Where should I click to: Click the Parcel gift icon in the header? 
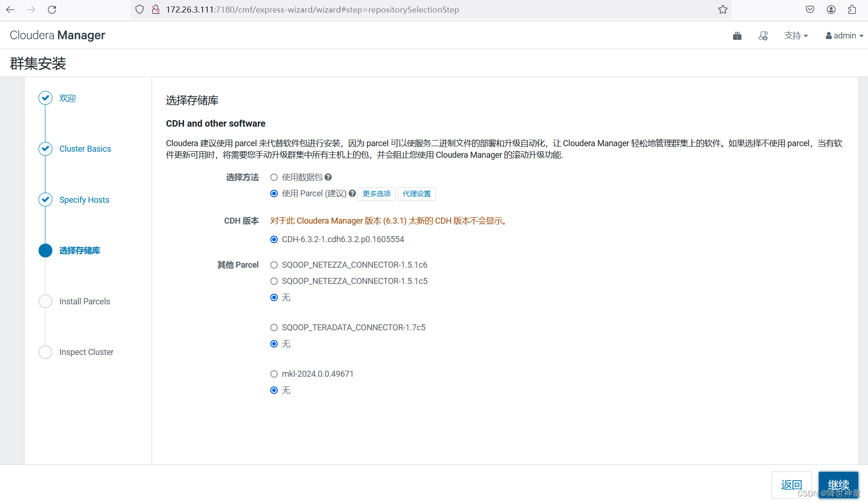pos(737,35)
